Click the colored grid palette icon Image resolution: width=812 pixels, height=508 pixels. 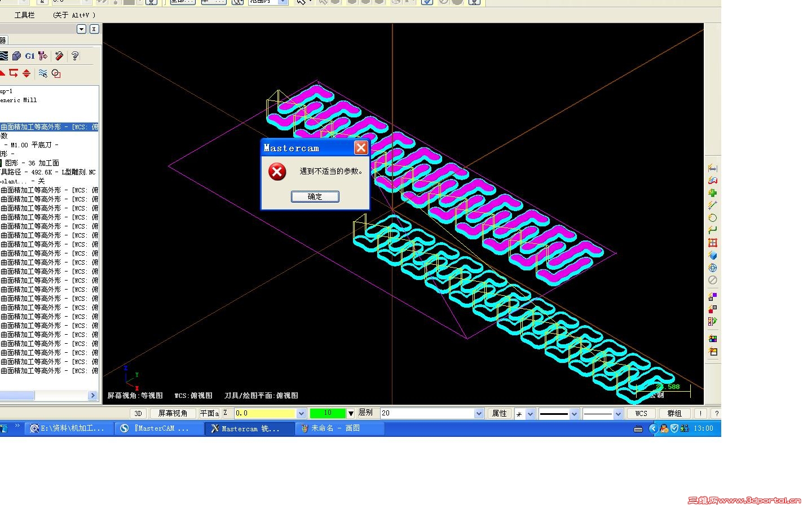point(713,339)
